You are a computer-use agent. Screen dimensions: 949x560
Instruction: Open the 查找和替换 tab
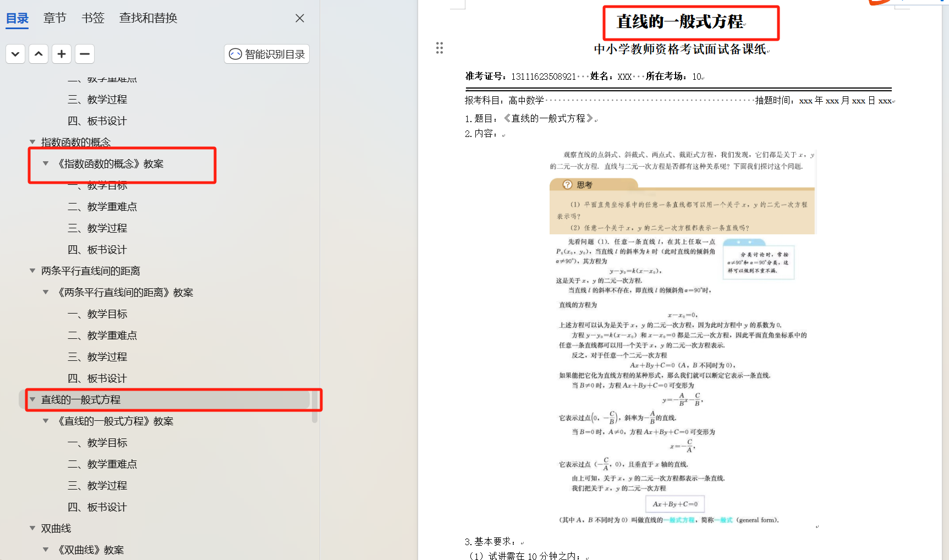(x=148, y=18)
